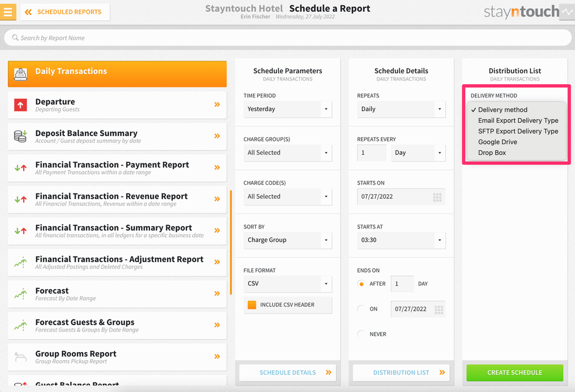
Task: Open the Repeats dropdown
Action: (401, 109)
